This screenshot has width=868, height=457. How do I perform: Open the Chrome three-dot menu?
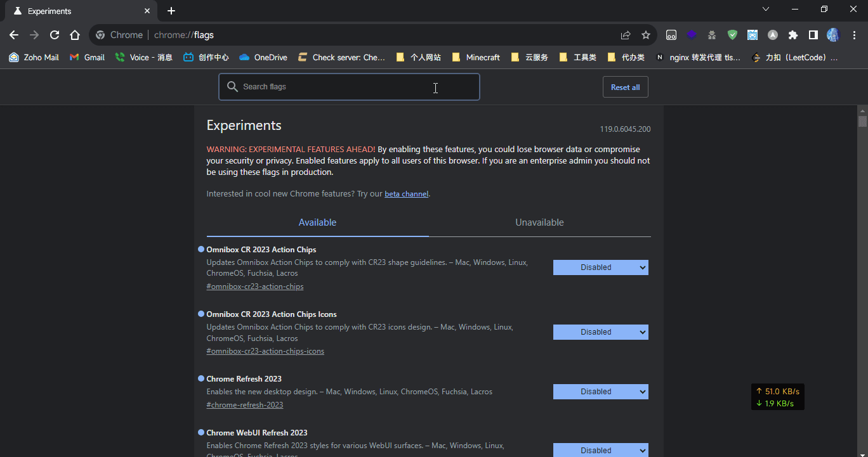(x=853, y=35)
